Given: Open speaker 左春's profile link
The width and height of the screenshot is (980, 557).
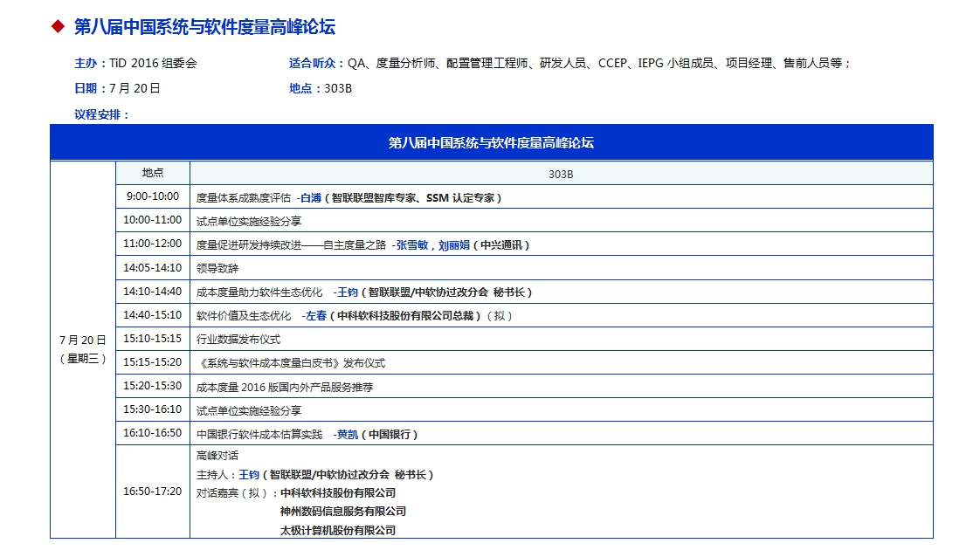Looking at the screenshot, I should pyautogui.click(x=316, y=316).
